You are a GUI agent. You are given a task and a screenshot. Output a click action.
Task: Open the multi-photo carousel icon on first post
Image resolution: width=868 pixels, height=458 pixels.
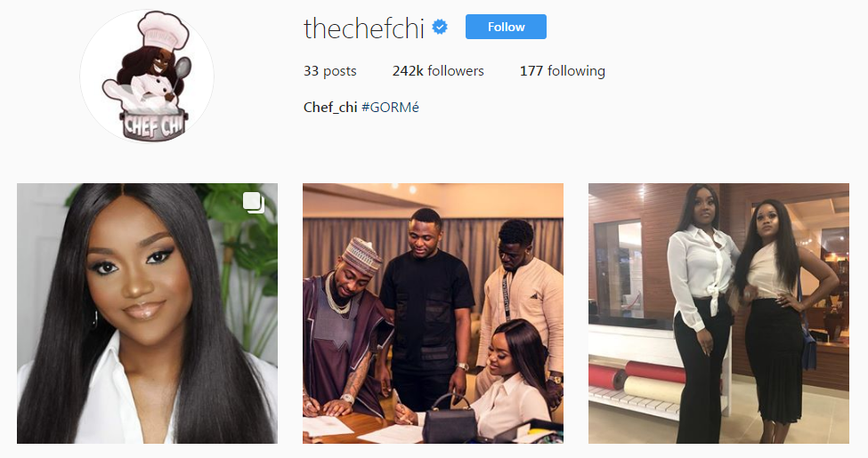point(254,203)
